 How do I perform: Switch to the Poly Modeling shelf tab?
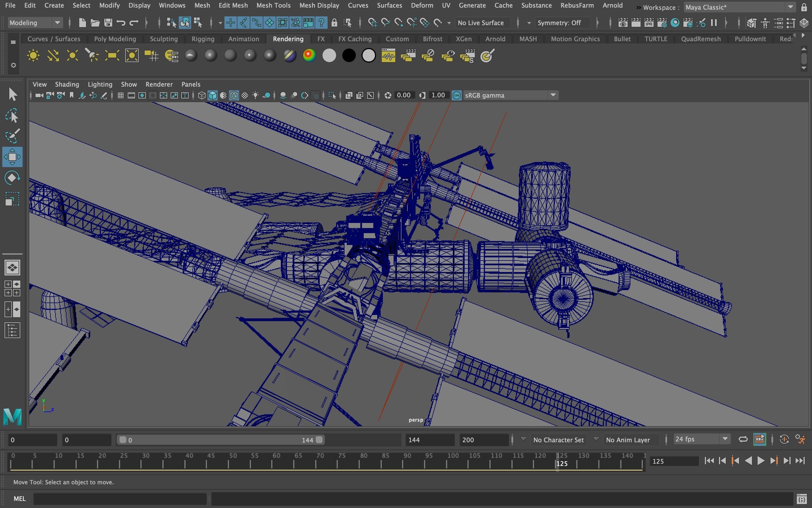tap(115, 39)
